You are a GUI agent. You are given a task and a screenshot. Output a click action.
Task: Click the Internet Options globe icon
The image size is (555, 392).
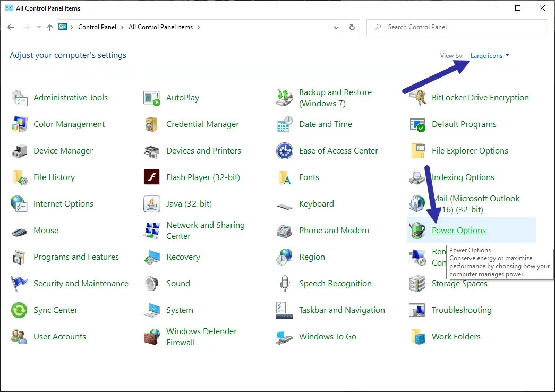click(19, 204)
